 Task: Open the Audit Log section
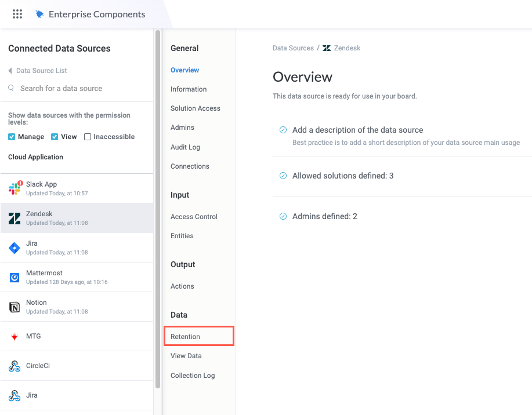coord(185,147)
